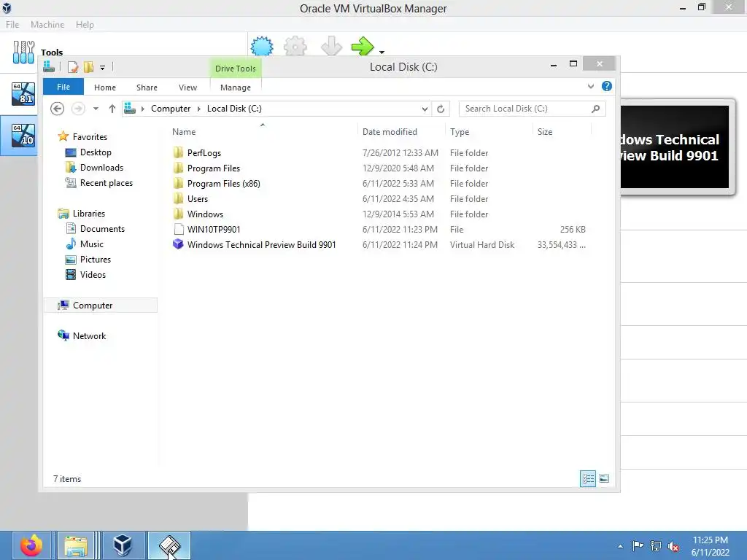Sort by the Date modified column header
Screen dimensions: 747x560
390,132
